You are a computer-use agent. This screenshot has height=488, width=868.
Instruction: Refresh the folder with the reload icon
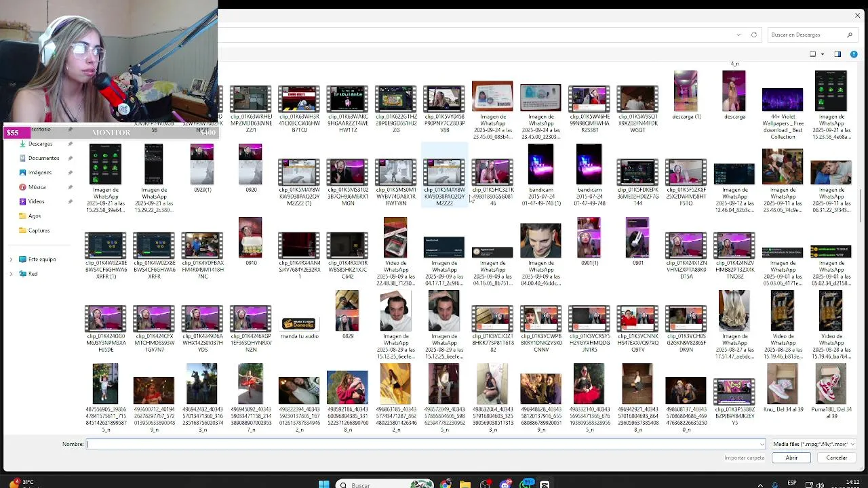coord(753,35)
